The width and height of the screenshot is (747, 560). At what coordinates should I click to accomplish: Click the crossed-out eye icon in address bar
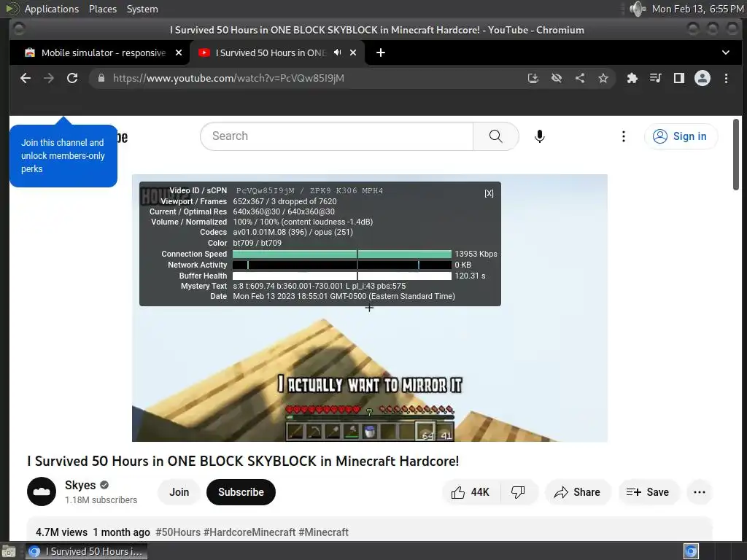click(x=557, y=78)
